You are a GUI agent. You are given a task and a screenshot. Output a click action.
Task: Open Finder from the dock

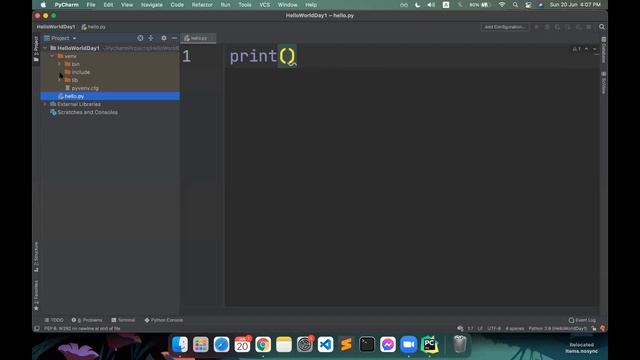(180, 344)
